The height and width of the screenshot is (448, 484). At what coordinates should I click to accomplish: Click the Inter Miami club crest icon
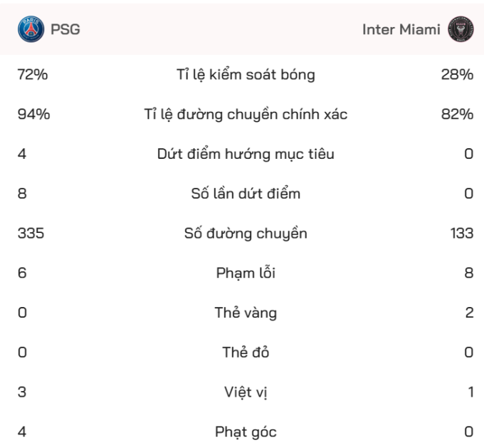tap(461, 29)
